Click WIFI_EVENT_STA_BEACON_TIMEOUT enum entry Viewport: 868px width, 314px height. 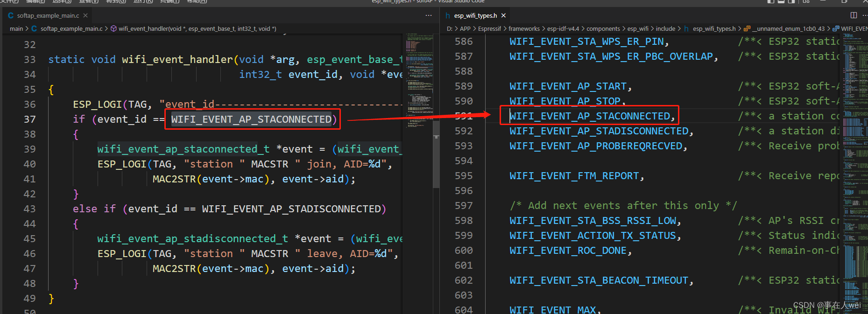[x=599, y=280]
